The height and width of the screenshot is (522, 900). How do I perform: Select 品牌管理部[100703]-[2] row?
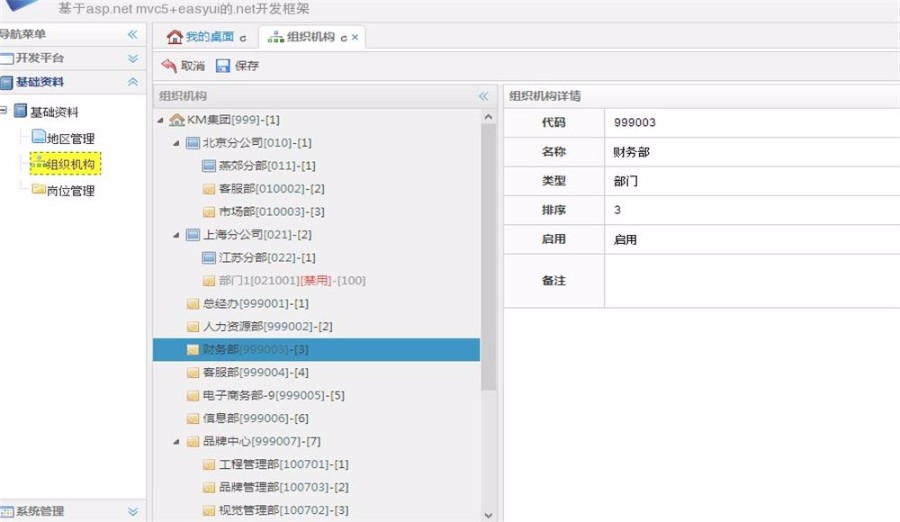(316, 487)
